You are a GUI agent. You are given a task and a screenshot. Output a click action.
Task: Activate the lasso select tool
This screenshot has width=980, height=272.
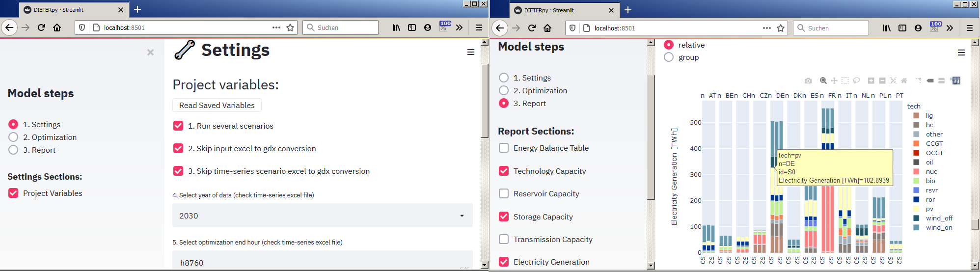point(856,81)
